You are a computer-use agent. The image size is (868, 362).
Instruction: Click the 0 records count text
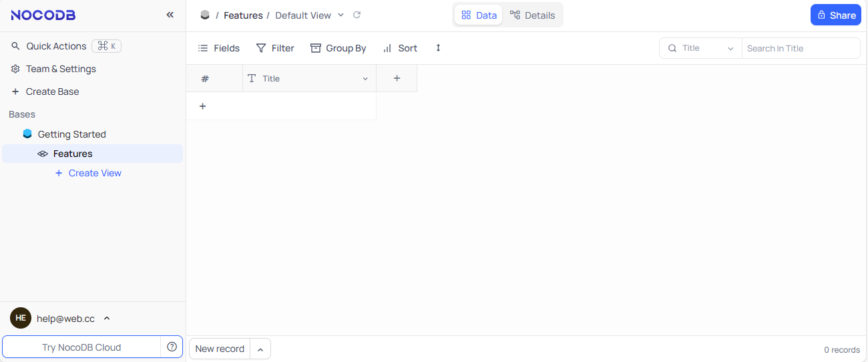click(x=841, y=349)
